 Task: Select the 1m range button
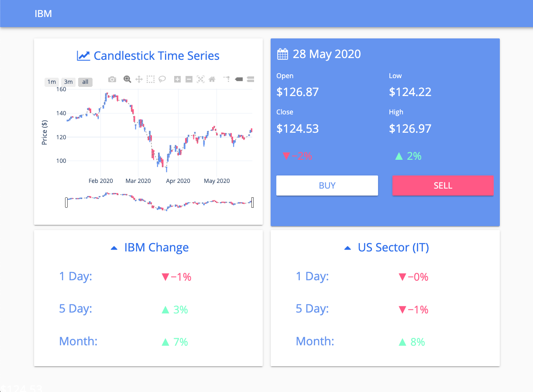click(x=52, y=82)
